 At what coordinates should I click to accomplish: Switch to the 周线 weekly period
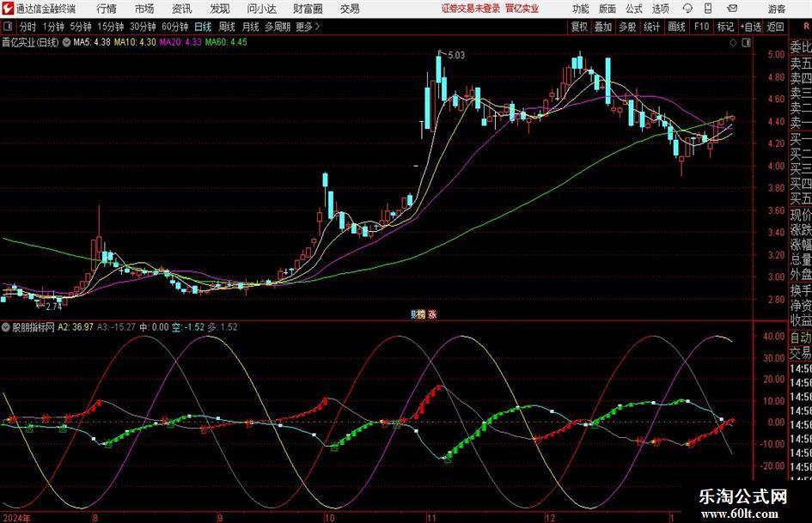pos(227,27)
